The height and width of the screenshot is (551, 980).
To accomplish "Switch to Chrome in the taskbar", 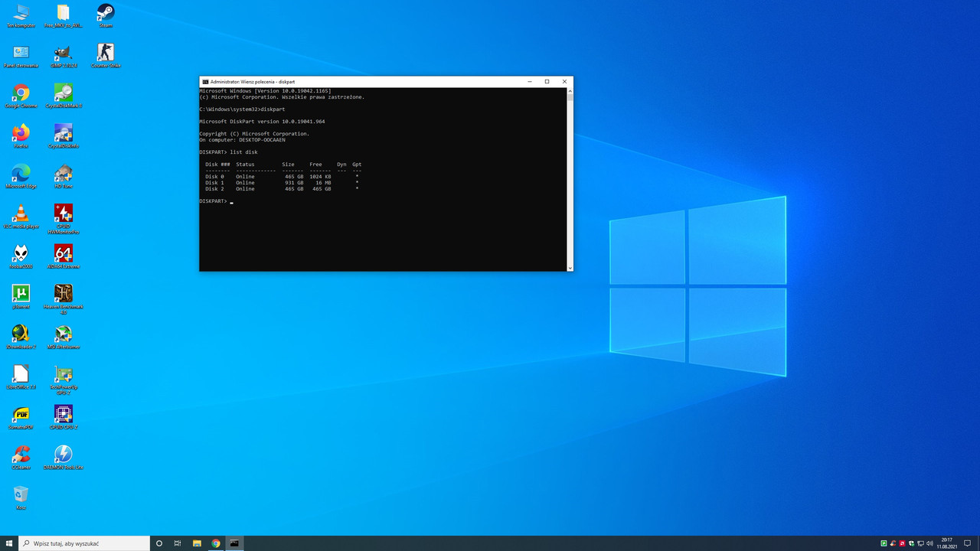I will [216, 543].
